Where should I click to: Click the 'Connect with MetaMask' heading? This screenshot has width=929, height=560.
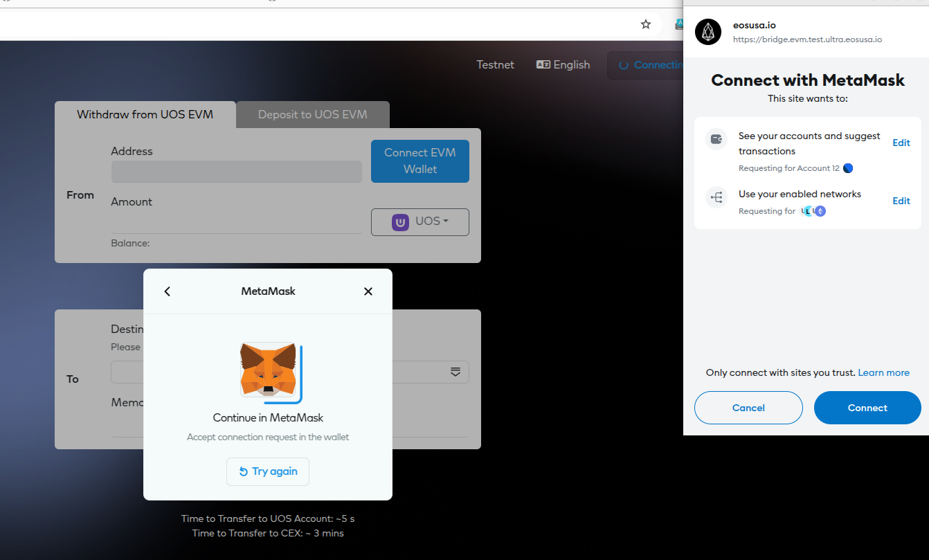pyautogui.click(x=808, y=80)
